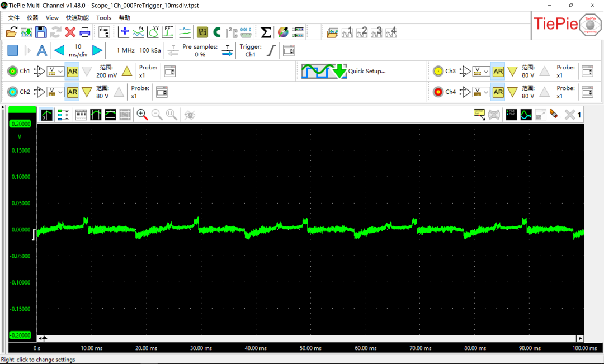This screenshot has height=364, width=604.
Task: Click the red X delete icon
Action: [70, 32]
